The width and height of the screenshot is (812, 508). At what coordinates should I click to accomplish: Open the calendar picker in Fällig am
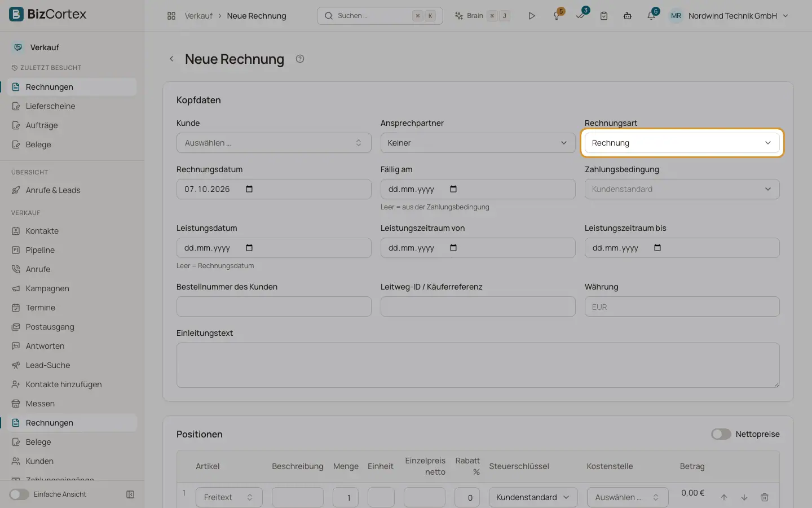click(x=453, y=189)
